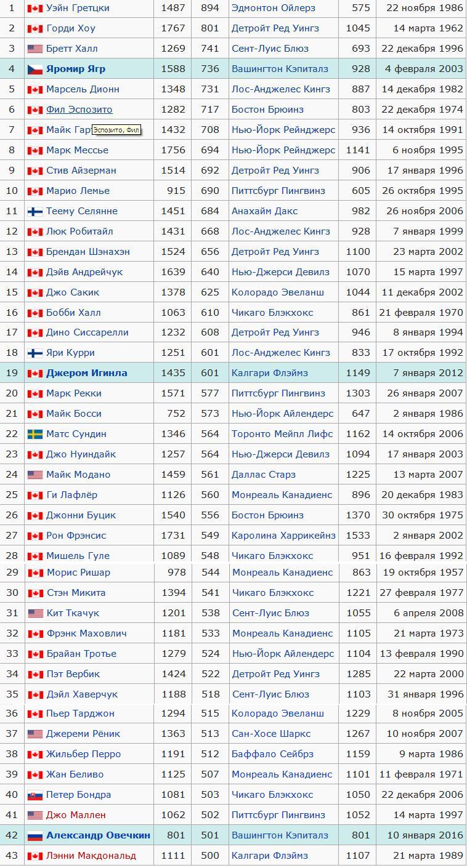This screenshot has width=467, height=868.
Task: Open Даллас Старз team link
Action: [x=264, y=475]
